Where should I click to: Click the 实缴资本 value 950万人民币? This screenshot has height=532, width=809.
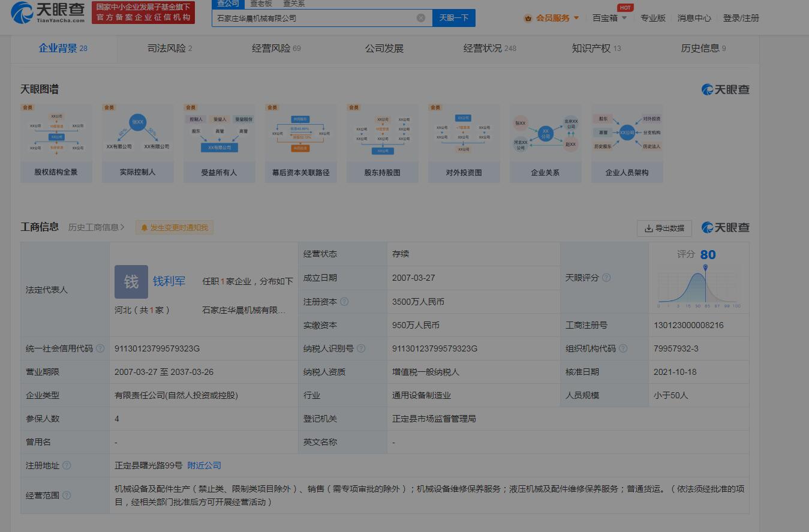tap(416, 325)
